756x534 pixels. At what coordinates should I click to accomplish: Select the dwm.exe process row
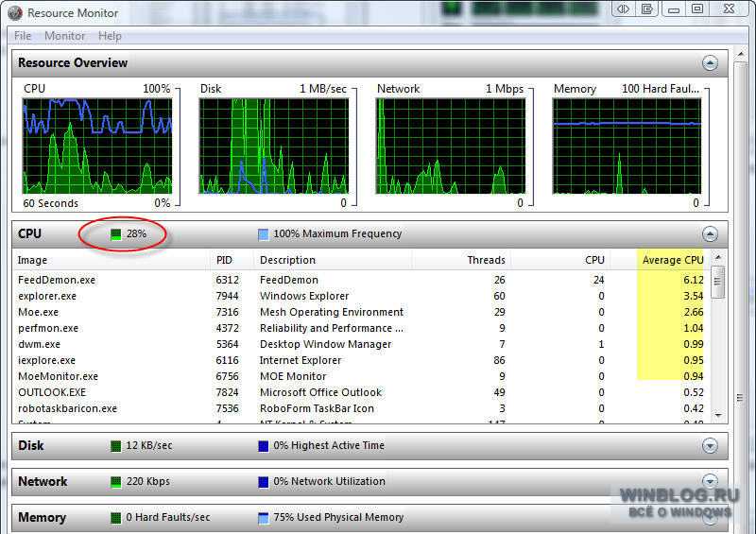pyautogui.click(x=361, y=344)
